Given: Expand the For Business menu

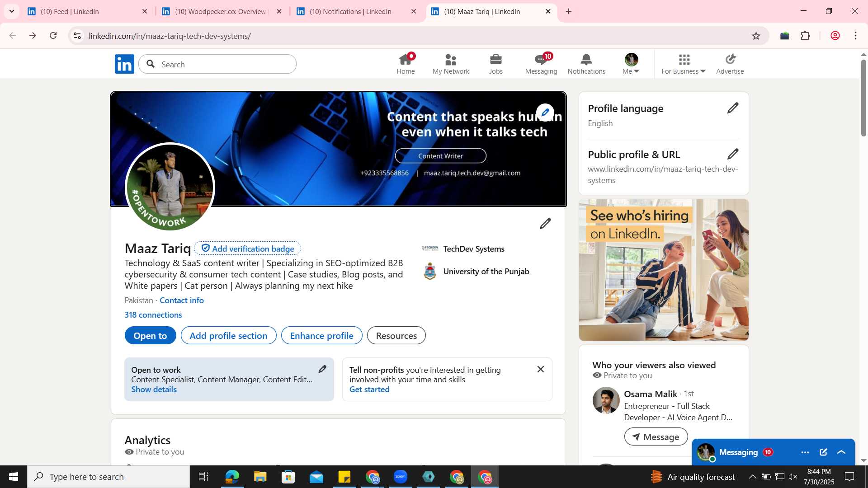Looking at the screenshot, I should click(684, 64).
